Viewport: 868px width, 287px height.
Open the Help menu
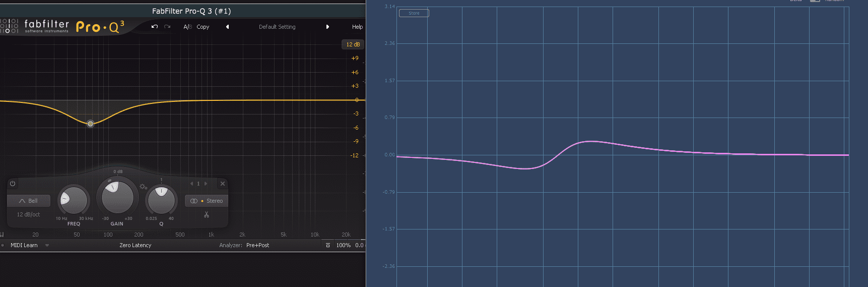pyautogui.click(x=357, y=27)
